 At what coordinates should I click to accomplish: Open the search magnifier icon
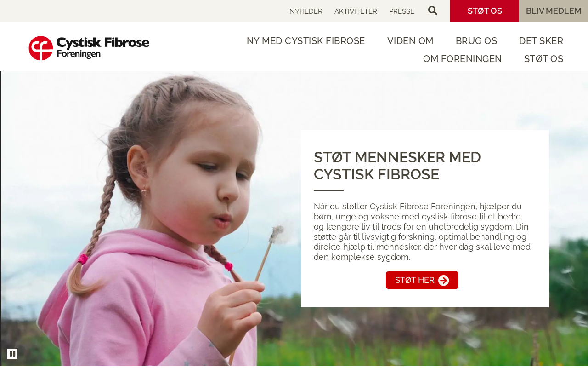click(x=433, y=11)
